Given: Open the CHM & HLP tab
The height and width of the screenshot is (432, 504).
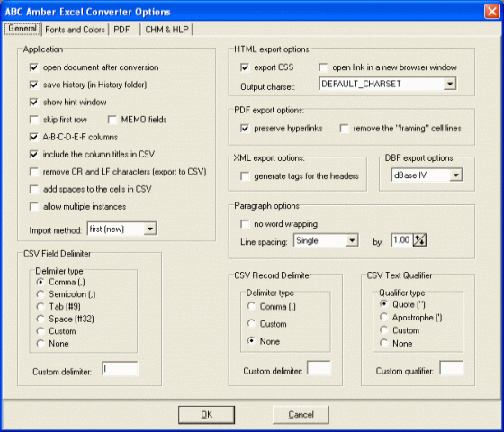Looking at the screenshot, I should pyautogui.click(x=166, y=30).
